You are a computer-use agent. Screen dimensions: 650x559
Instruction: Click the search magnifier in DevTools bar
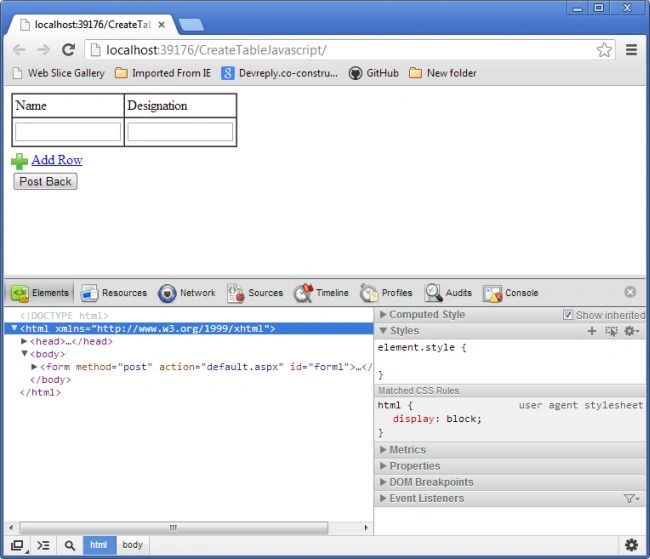click(70, 545)
